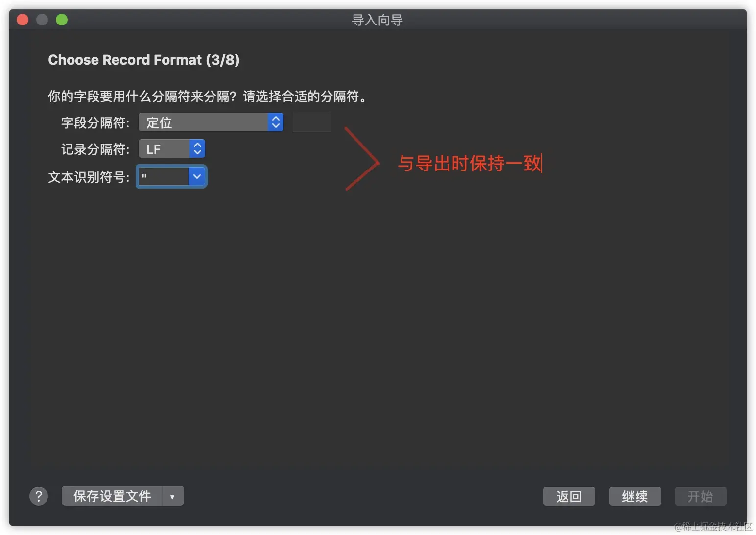Click the red bracket arrow annotation
The image size is (756, 535).
(361, 159)
